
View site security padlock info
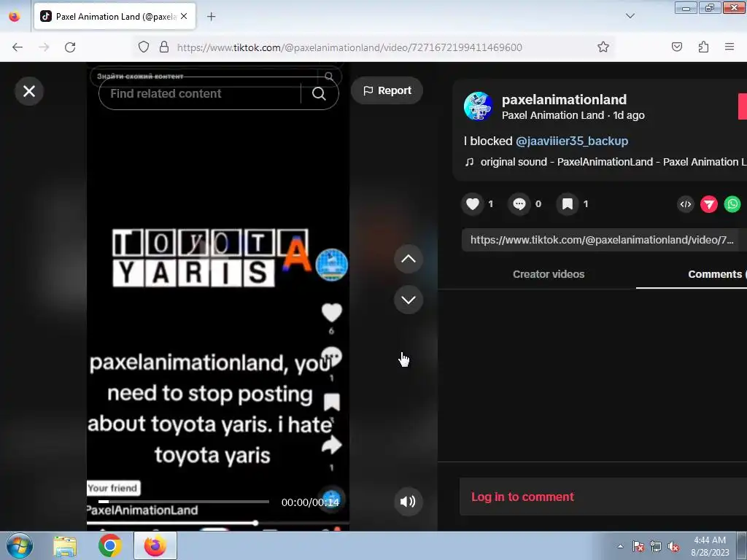click(x=164, y=47)
